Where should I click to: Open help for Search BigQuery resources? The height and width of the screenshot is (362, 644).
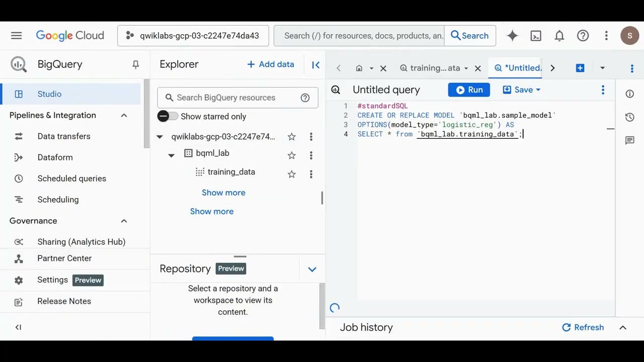click(305, 98)
